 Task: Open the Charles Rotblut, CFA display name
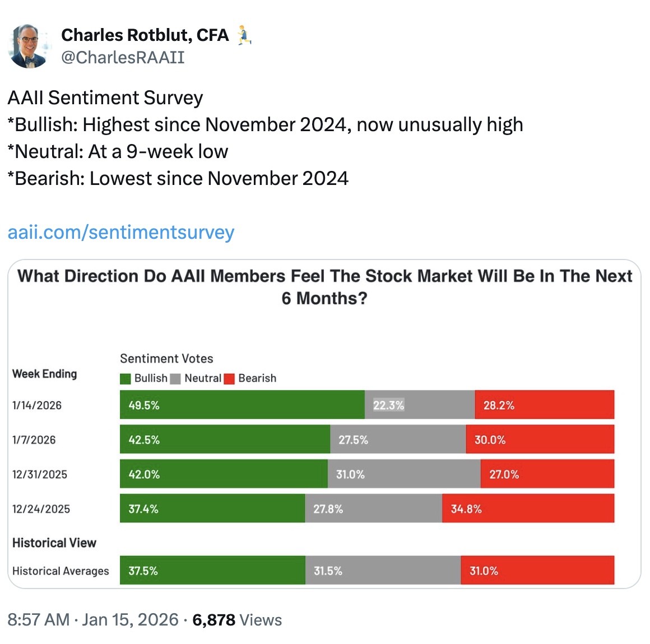coord(145,35)
